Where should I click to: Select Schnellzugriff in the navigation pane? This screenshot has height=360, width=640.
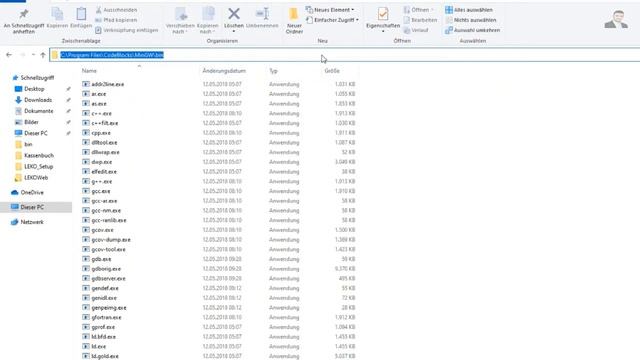37,78
